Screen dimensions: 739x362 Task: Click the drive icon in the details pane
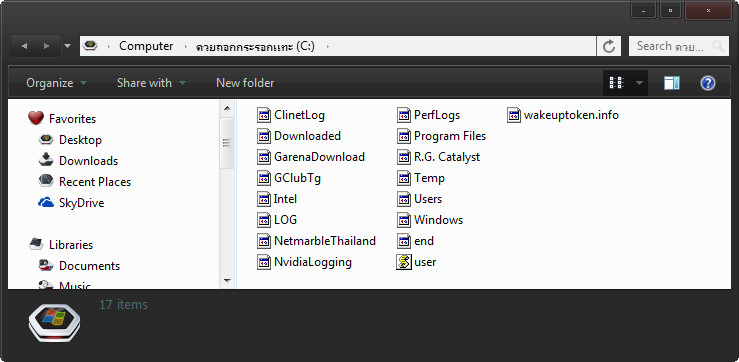tap(54, 323)
